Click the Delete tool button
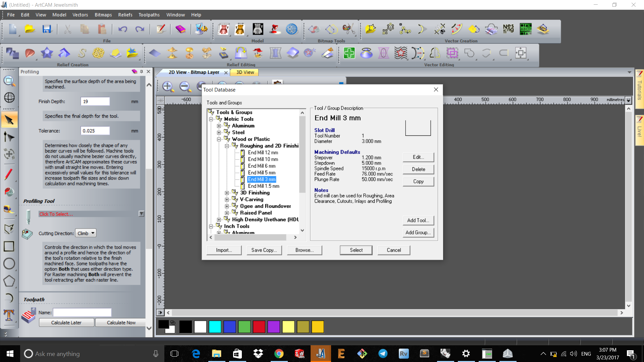 (x=418, y=169)
